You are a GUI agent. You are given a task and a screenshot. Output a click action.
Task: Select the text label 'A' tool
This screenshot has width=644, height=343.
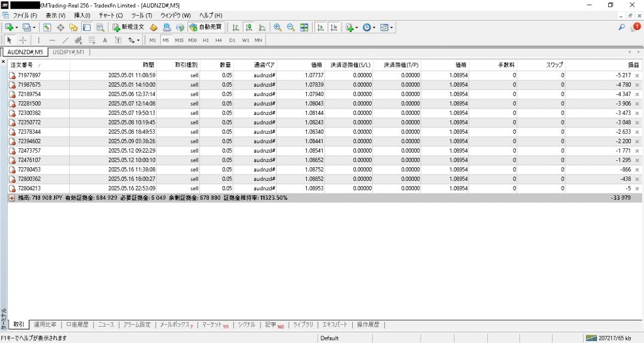click(104, 40)
